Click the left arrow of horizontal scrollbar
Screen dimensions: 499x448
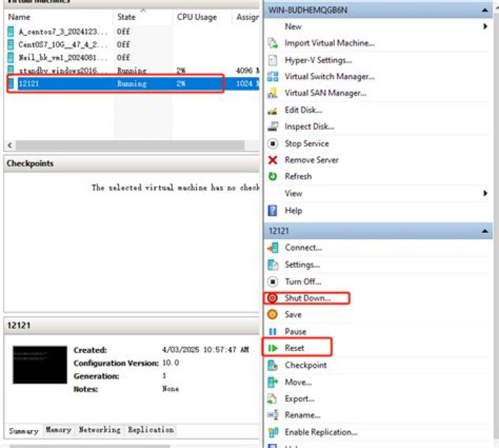pos(10,145)
